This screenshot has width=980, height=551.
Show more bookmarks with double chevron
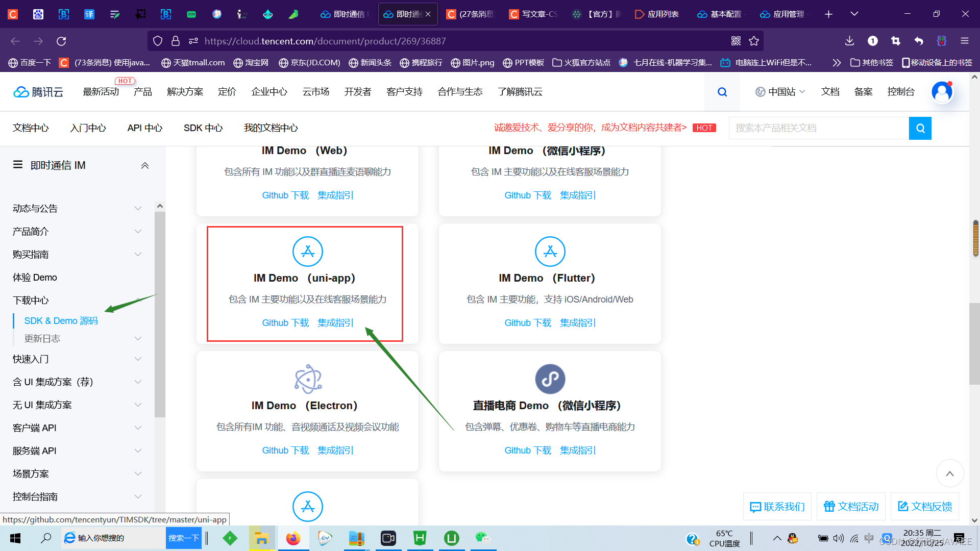(x=837, y=63)
